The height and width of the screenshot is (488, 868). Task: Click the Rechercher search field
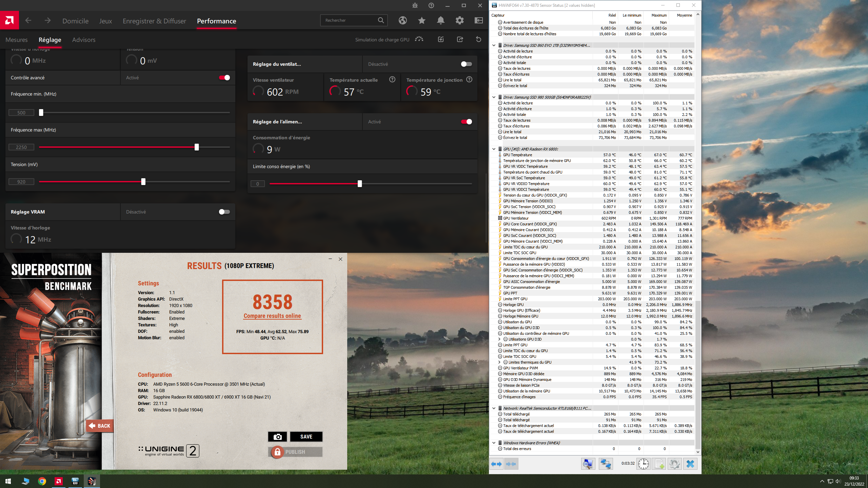pyautogui.click(x=354, y=20)
